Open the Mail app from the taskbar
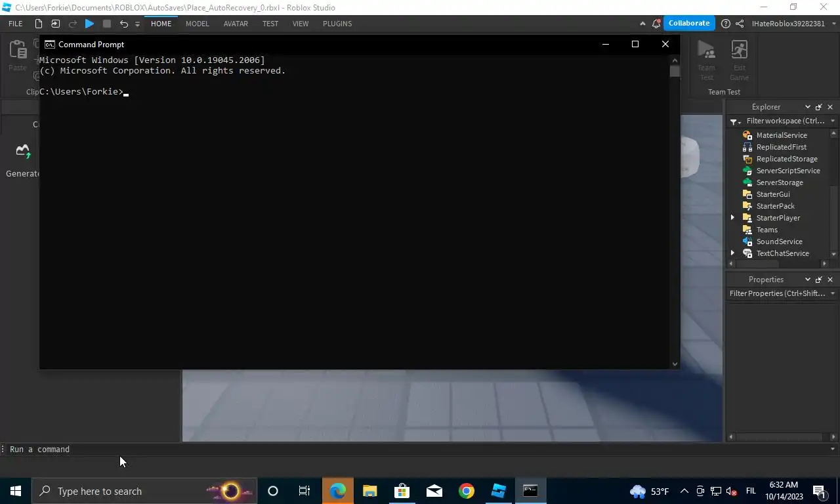This screenshot has width=840, height=504. pos(434,491)
